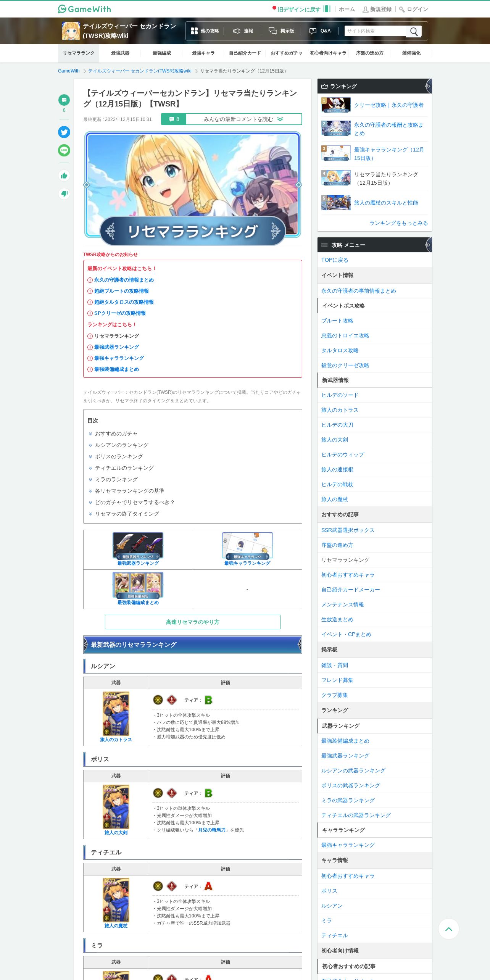Open 他の攻略 grid menu
The height and width of the screenshot is (980, 490).
[205, 31]
